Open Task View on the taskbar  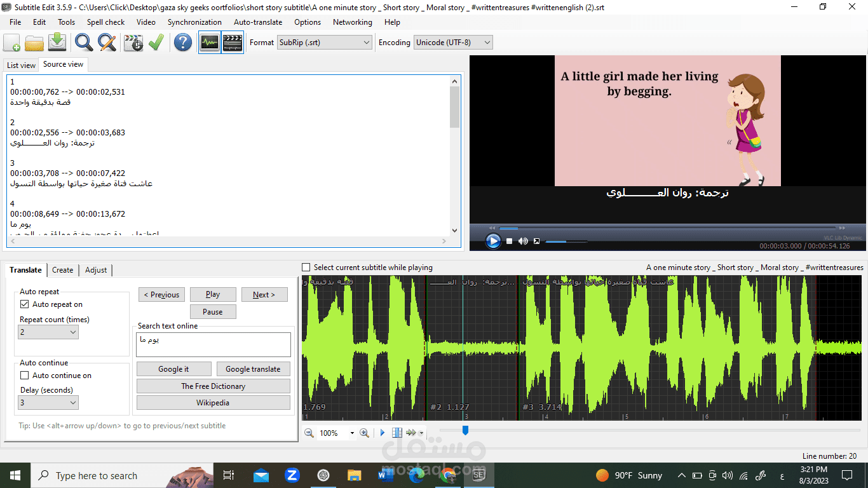pyautogui.click(x=229, y=475)
